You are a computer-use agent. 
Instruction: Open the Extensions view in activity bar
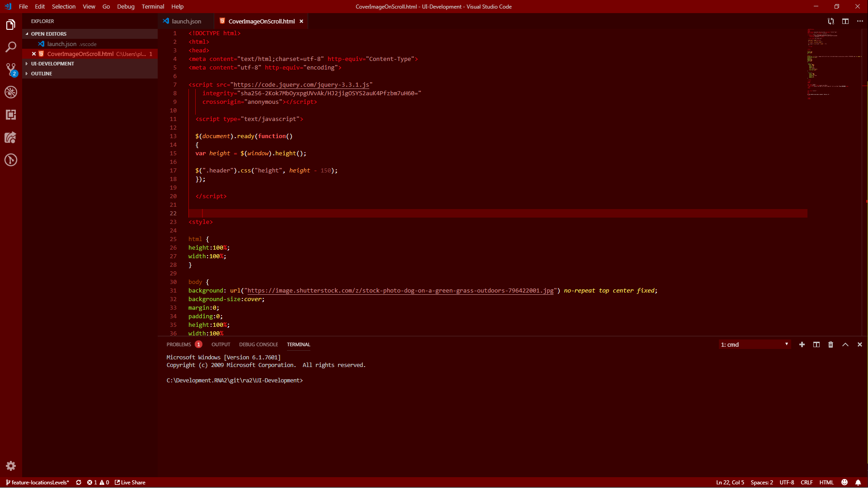[11, 115]
